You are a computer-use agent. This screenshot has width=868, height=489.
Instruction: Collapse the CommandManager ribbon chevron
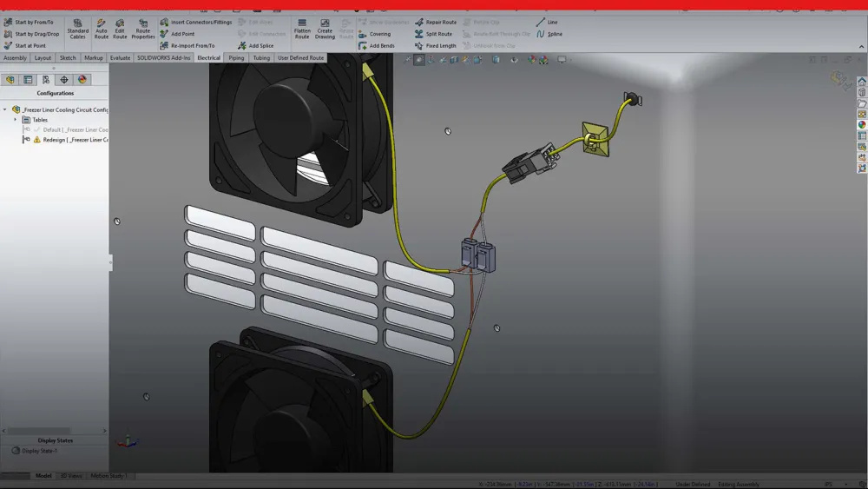point(861,47)
